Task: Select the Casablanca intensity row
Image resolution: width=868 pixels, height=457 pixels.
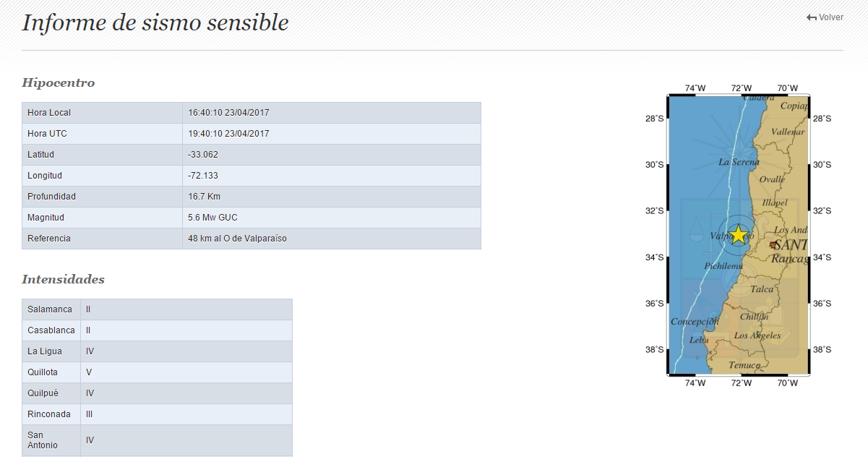Action: click(x=51, y=330)
